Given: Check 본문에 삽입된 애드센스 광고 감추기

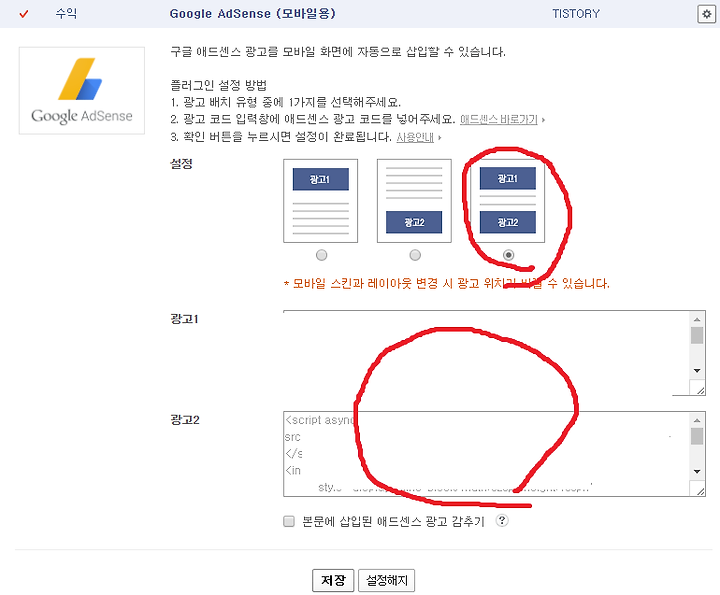Looking at the screenshot, I should click(x=289, y=521).
